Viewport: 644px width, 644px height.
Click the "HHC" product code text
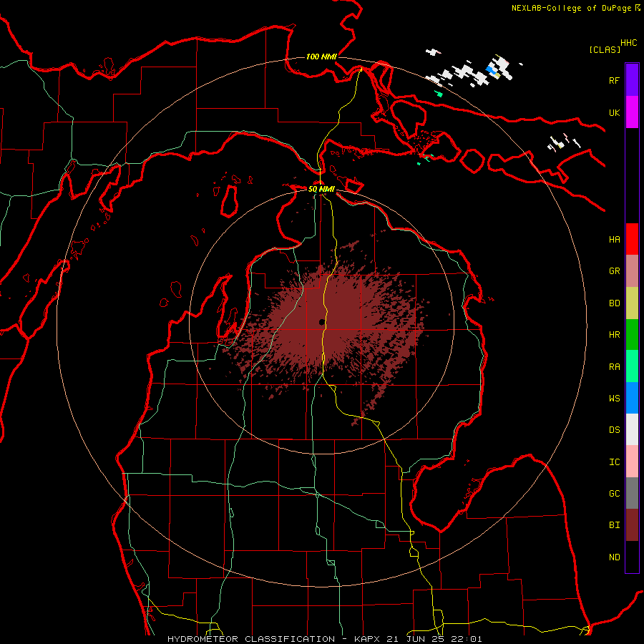click(x=628, y=43)
